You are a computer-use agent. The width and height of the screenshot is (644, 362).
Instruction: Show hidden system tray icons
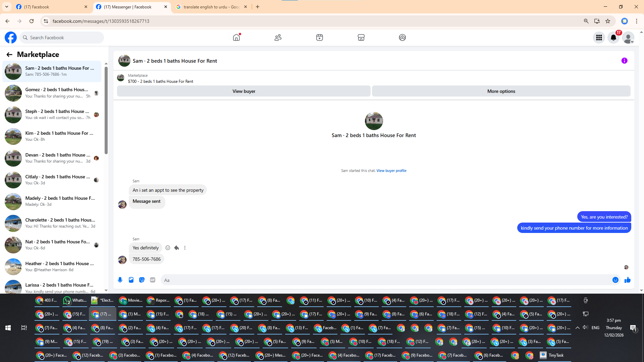click(577, 328)
